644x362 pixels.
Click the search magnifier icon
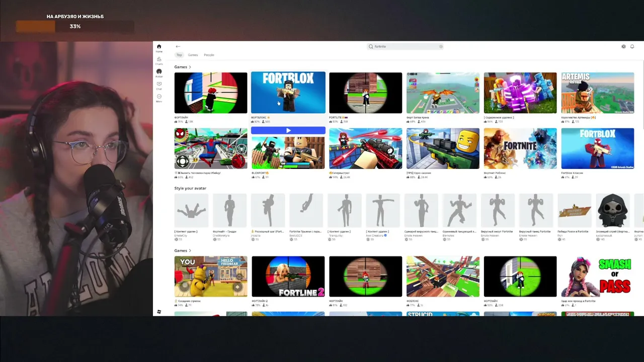point(371,46)
